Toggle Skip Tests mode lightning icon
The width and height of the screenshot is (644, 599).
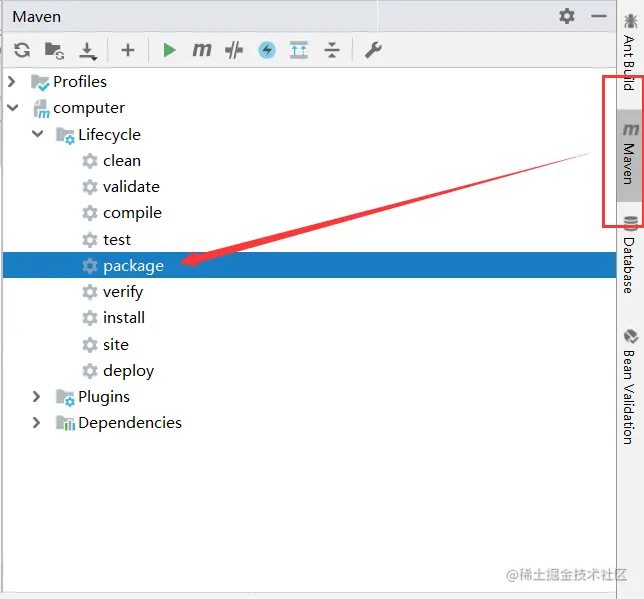point(267,51)
